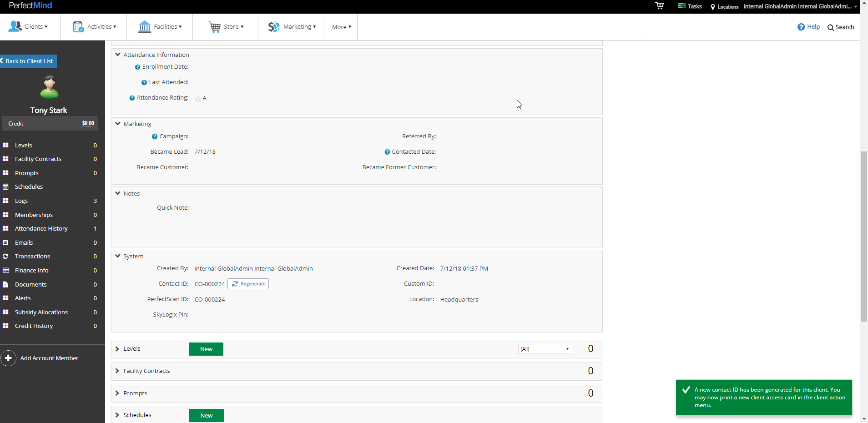The image size is (868, 423).
Task: Click the Locations pin icon
Action: tap(713, 7)
